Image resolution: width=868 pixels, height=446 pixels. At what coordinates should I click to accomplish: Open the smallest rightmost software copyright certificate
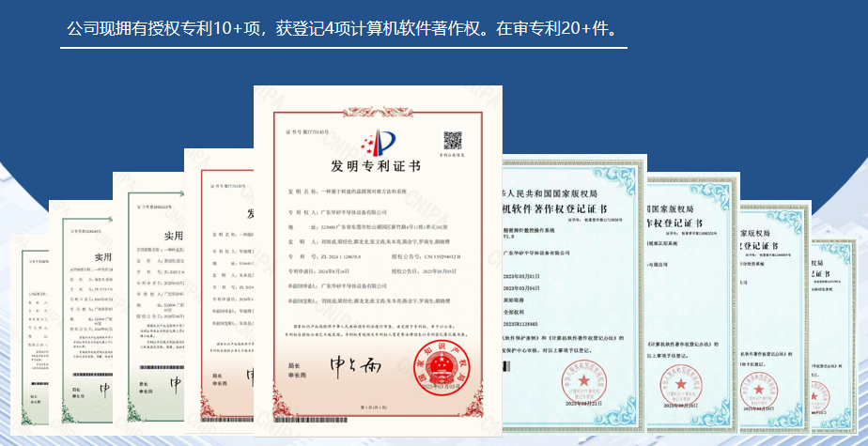pos(833,335)
